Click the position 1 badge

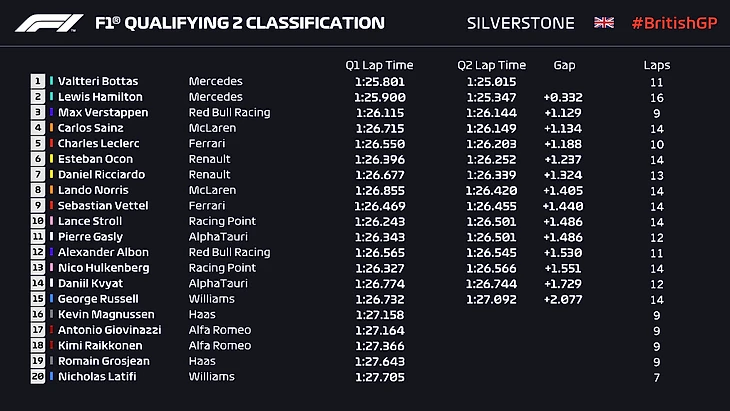coord(38,81)
